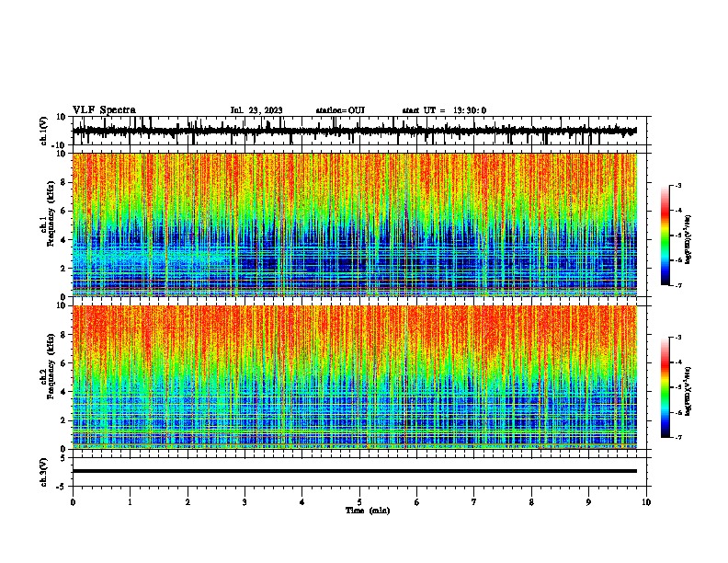The width and height of the screenshot is (728, 563).
Task: Click the "station=OUI" label
Action: point(340,110)
